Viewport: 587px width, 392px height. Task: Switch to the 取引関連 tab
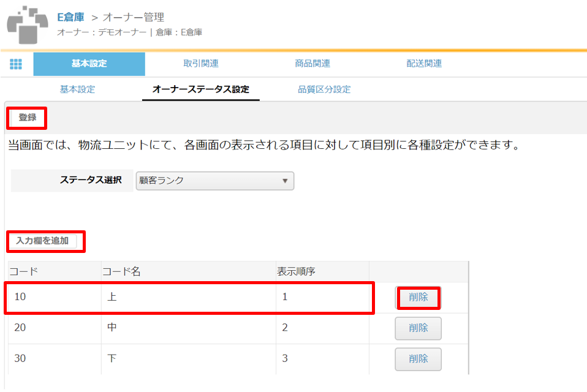201,64
